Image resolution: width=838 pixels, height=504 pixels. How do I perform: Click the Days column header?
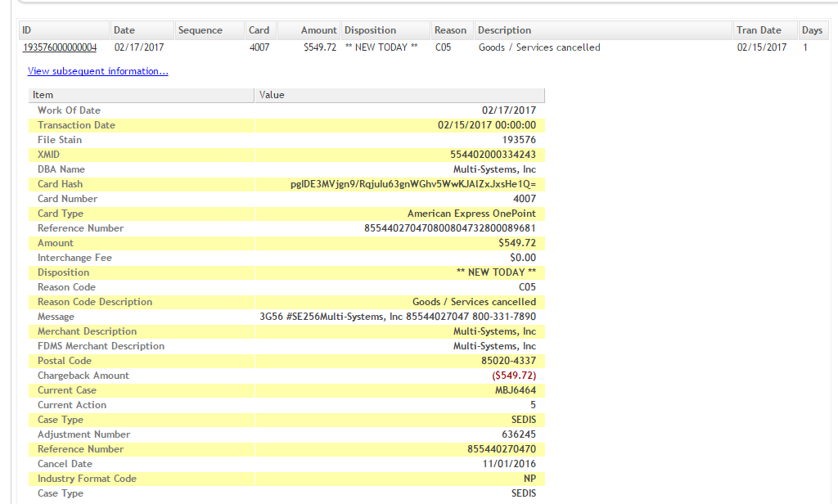(812, 30)
